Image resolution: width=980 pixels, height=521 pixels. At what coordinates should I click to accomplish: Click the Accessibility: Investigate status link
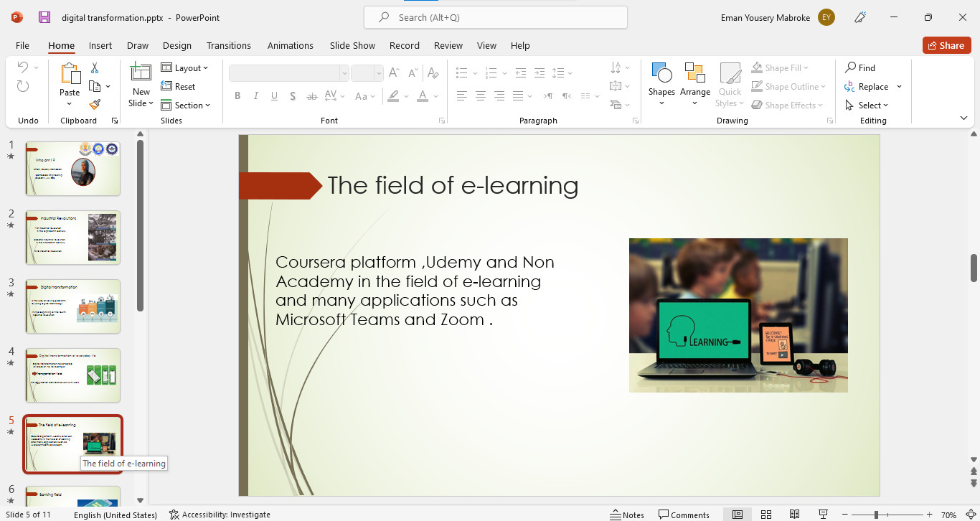click(x=219, y=514)
